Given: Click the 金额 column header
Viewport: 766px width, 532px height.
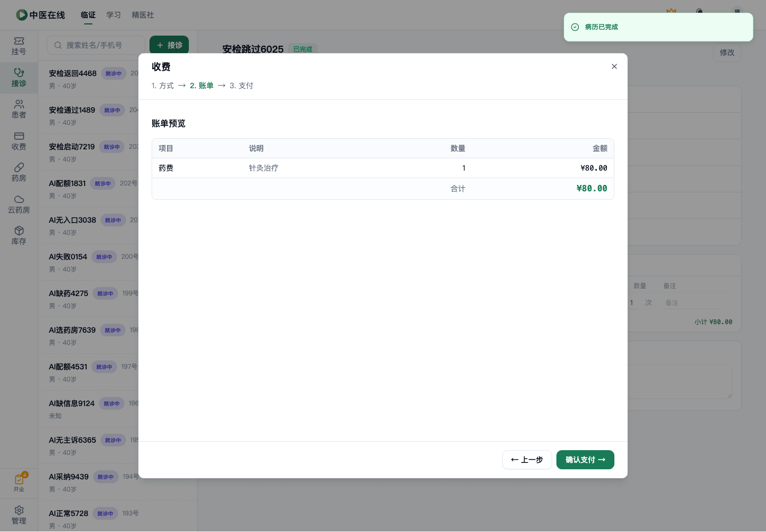Looking at the screenshot, I should [x=600, y=148].
